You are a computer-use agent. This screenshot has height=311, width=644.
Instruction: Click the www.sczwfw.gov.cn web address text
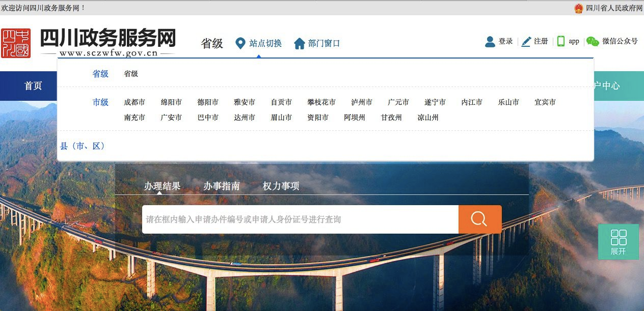coord(108,53)
